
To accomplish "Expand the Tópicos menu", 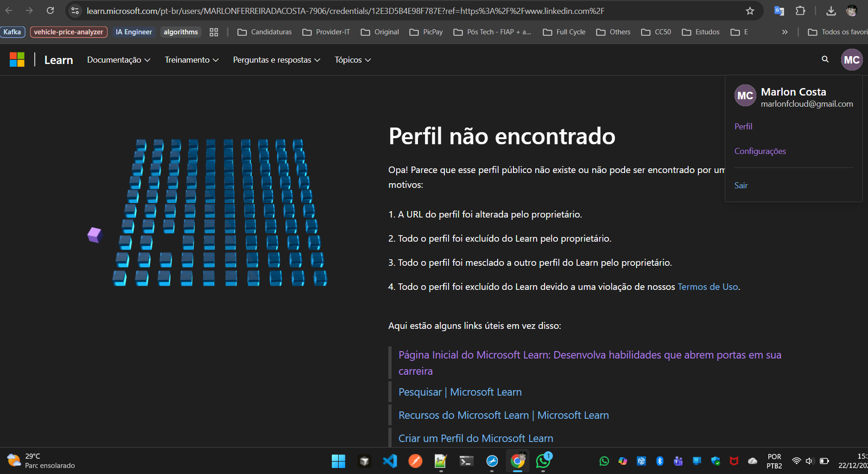I will pos(353,60).
